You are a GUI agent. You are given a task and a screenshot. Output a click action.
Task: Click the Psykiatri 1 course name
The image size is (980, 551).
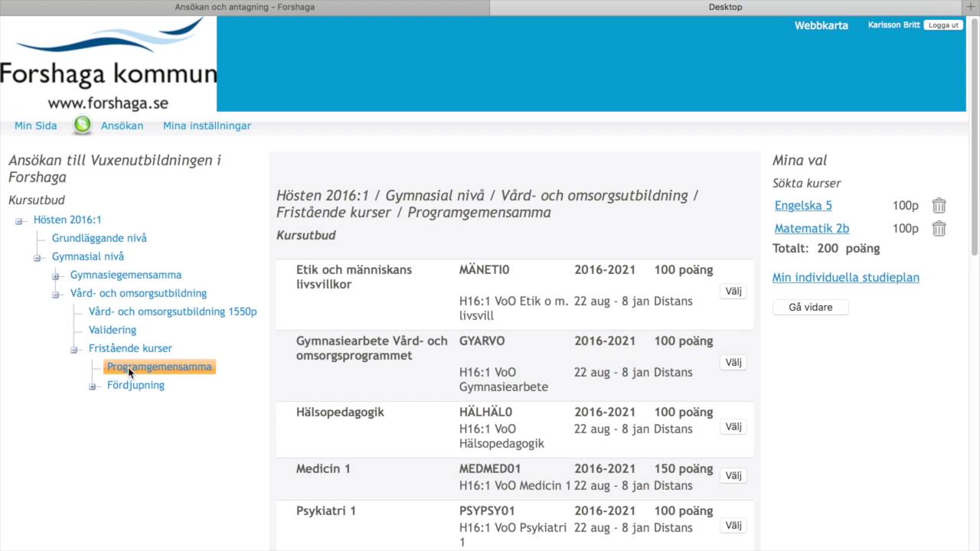(326, 510)
